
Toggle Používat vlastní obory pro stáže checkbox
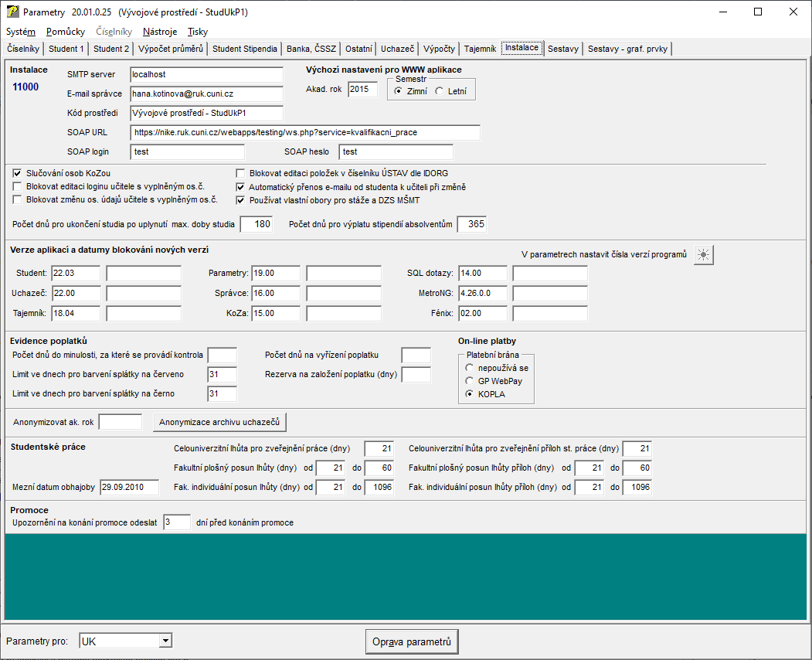click(x=241, y=199)
